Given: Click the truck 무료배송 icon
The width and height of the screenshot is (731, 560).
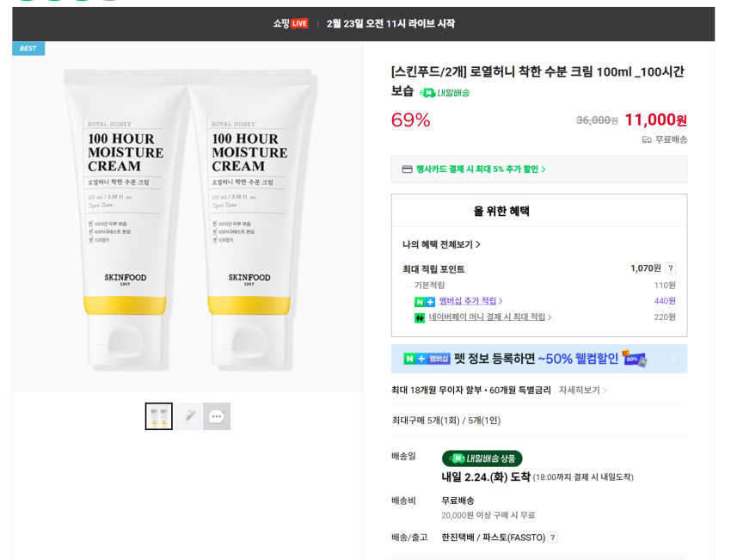Looking at the screenshot, I should click(x=647, y=139).
